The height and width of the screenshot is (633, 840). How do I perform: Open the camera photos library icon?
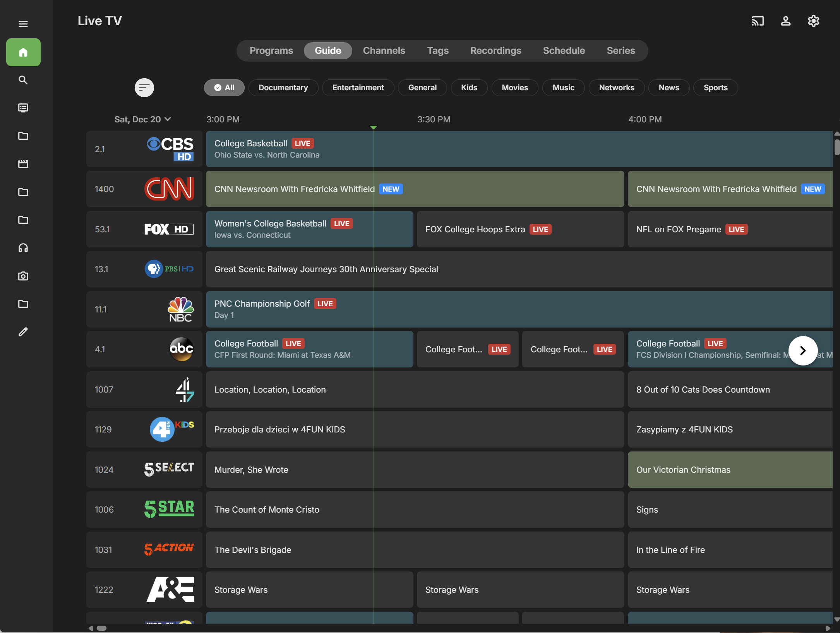(x=23, y=276)
